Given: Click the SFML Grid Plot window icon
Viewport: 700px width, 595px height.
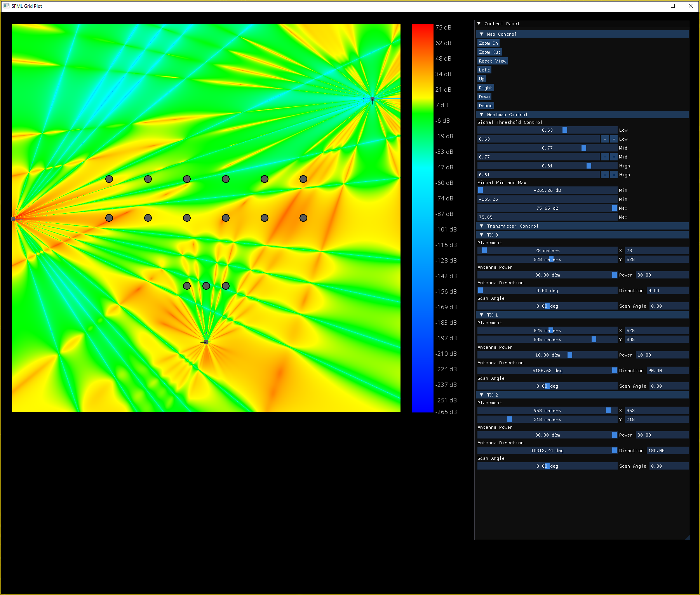Looking at the screenshot, I should click(6, 6).
